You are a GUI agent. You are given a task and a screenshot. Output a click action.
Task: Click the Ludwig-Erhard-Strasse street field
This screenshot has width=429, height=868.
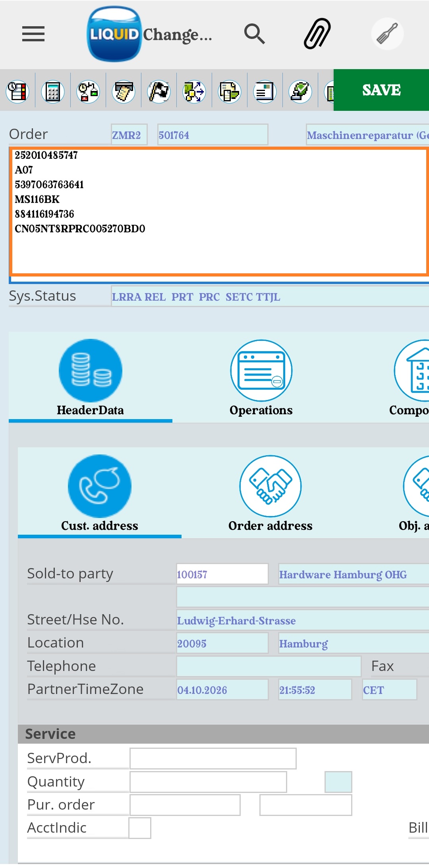click(x=303, y=620)
